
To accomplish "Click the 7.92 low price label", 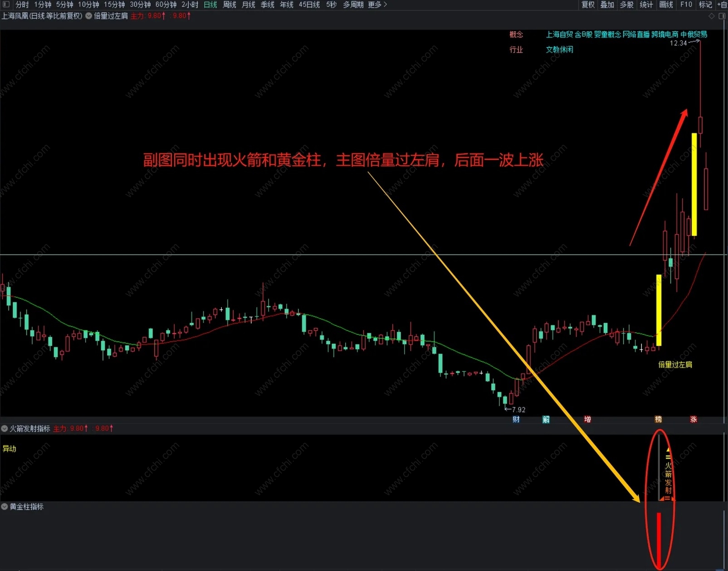I will click(518, 410).
